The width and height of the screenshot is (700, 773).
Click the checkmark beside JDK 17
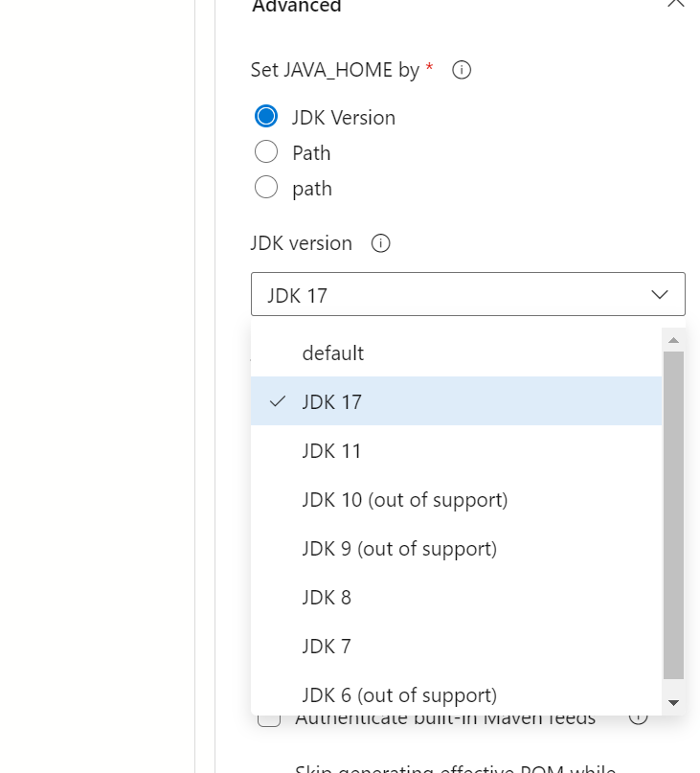click(x=277, y=401)
